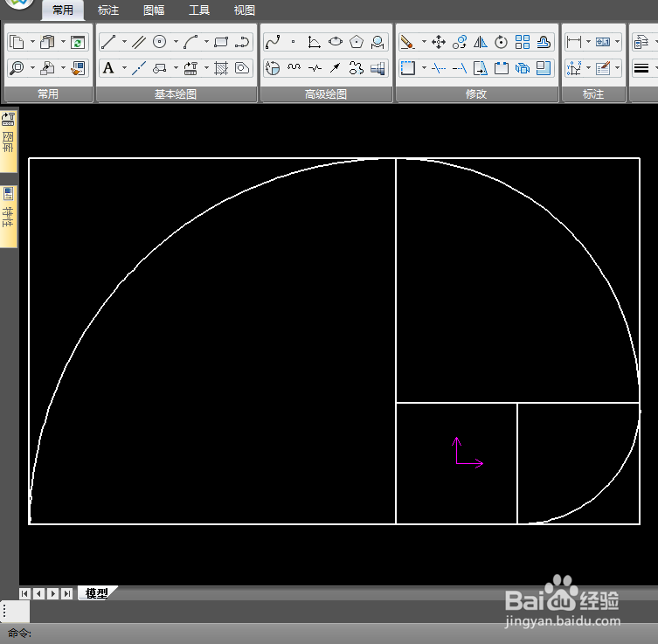658x644 pixels.
Task: Select the Array tool
Action: [523, 42]
